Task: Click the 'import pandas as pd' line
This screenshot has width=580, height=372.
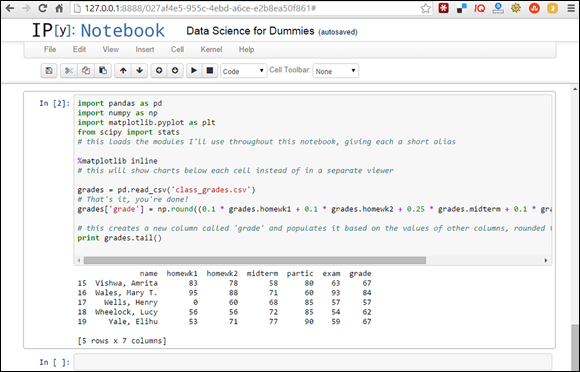Action: pyautogui.click(x=120, y=103)
